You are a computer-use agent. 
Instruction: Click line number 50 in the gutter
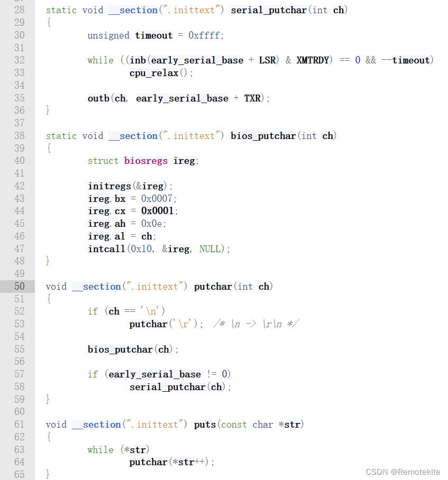19,286
